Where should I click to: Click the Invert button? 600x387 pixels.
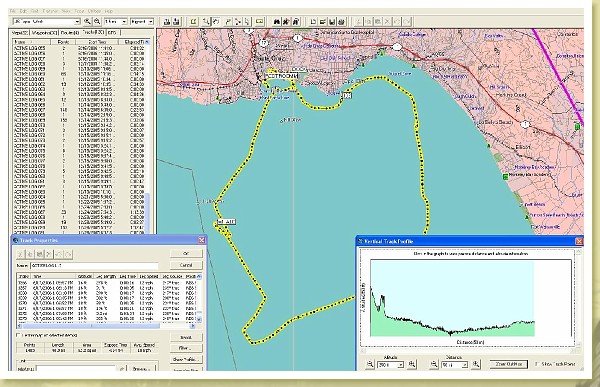pos(186,337)
